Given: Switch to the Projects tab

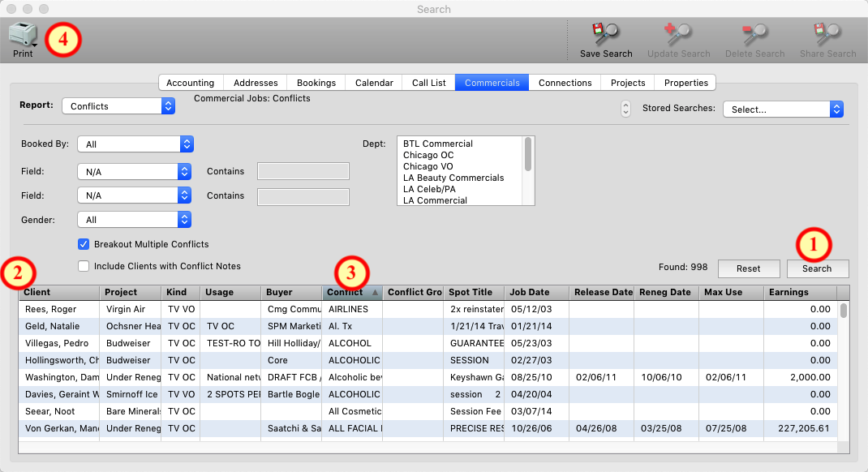Looking at the screenshot, I should click(628, 83).
